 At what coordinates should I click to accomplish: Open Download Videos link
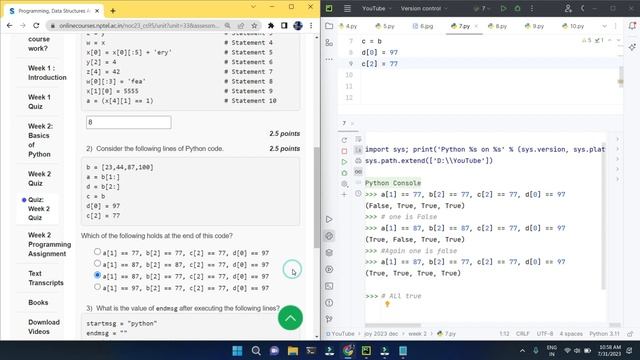(x=44, y=327)
